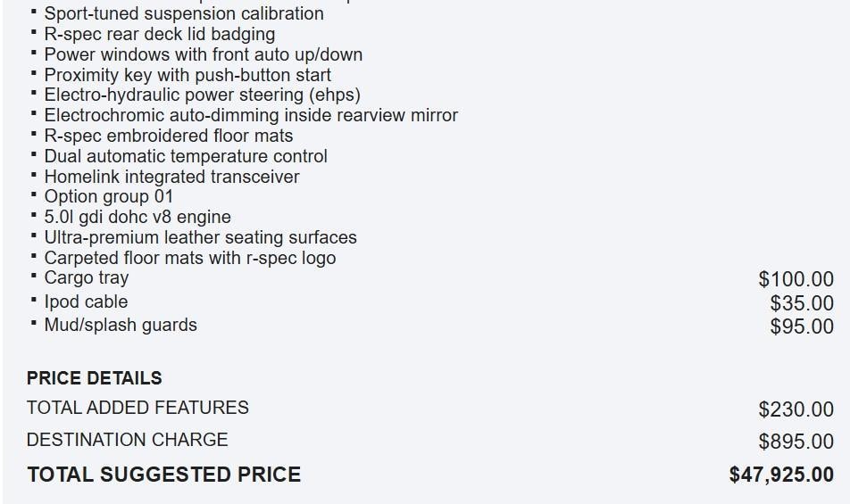850x504 pixels.
Task: Click Dual automatic temperature control feature
Action: coord(186,157)
